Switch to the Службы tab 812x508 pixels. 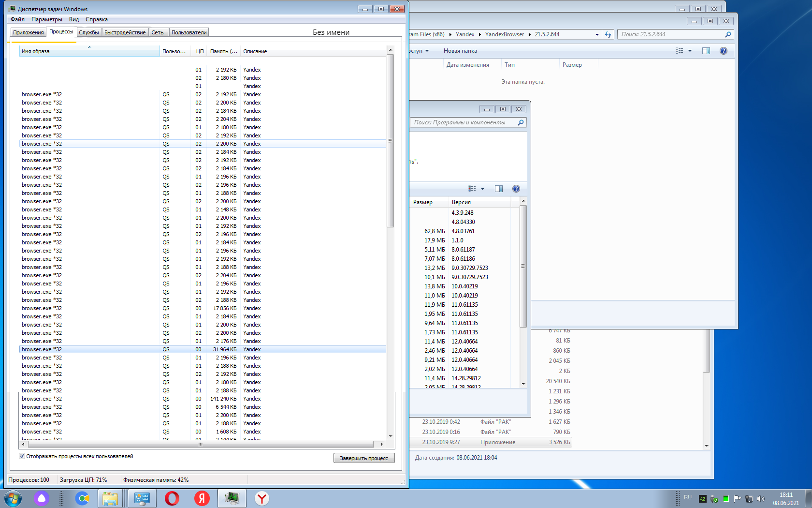tap(88, 32)
